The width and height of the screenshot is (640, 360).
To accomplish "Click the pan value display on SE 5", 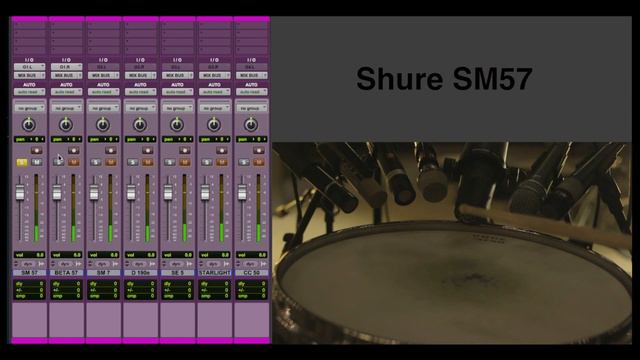I will [x=178, y=140].
